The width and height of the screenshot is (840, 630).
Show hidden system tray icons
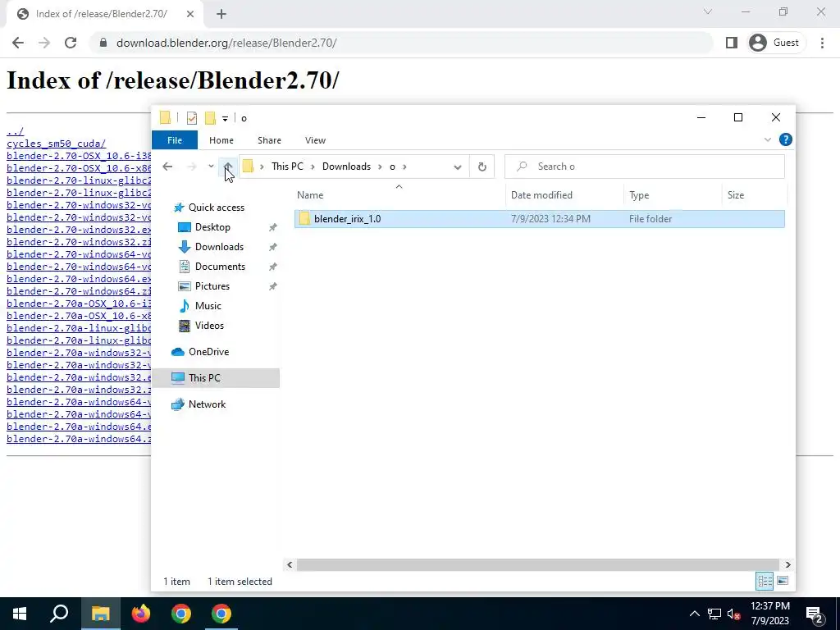(694, 614)
